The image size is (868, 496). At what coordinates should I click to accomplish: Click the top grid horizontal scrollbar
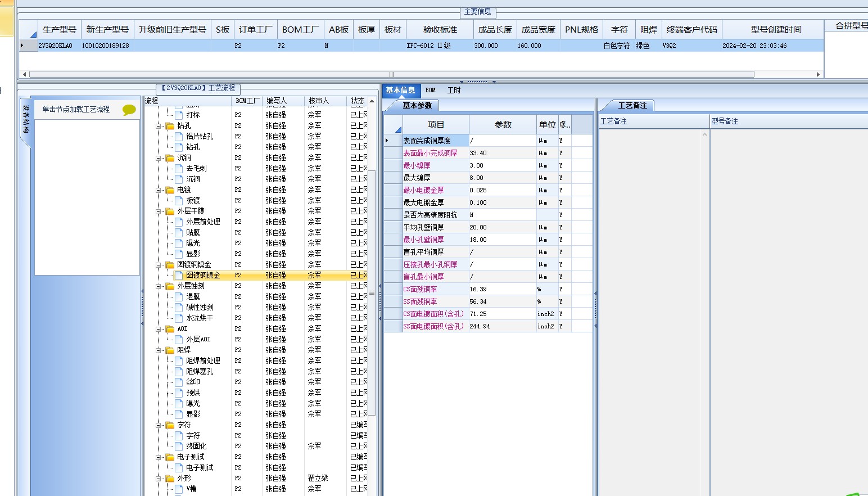(x=391, y=74)
